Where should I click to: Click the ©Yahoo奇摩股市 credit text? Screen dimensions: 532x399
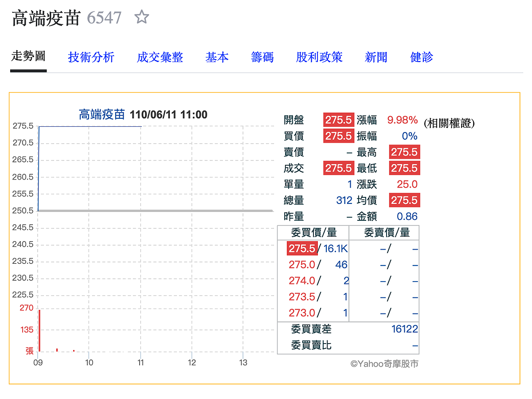click(x=384, y=364)
